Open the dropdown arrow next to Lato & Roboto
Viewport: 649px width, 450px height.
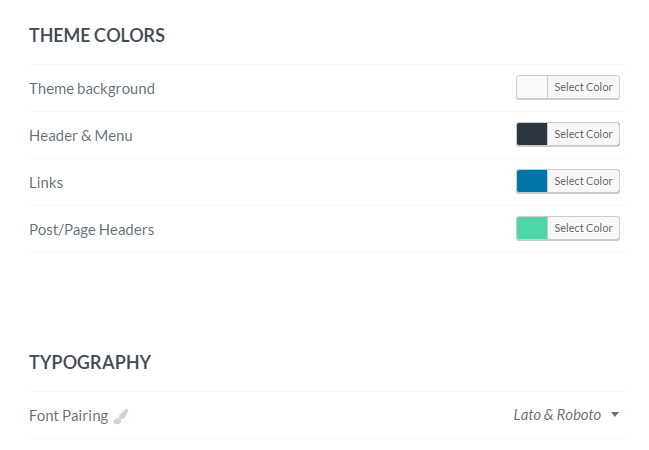[615, 414]
